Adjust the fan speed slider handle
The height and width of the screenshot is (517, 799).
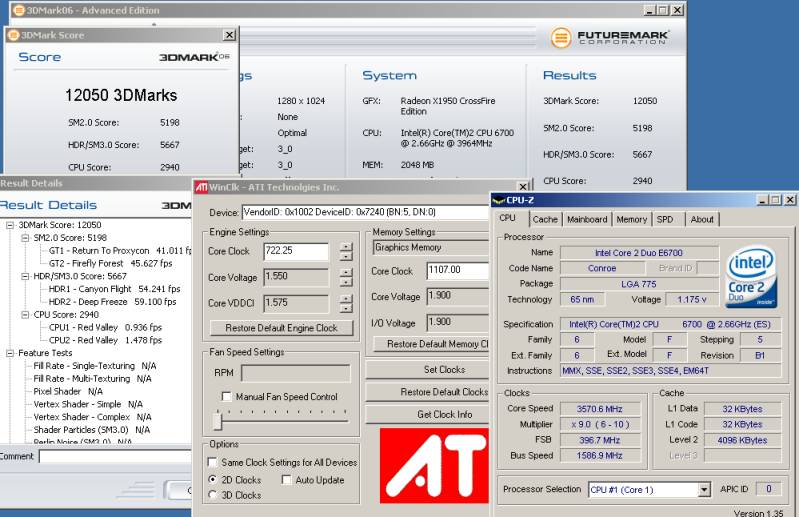click(x=218, y=421)
